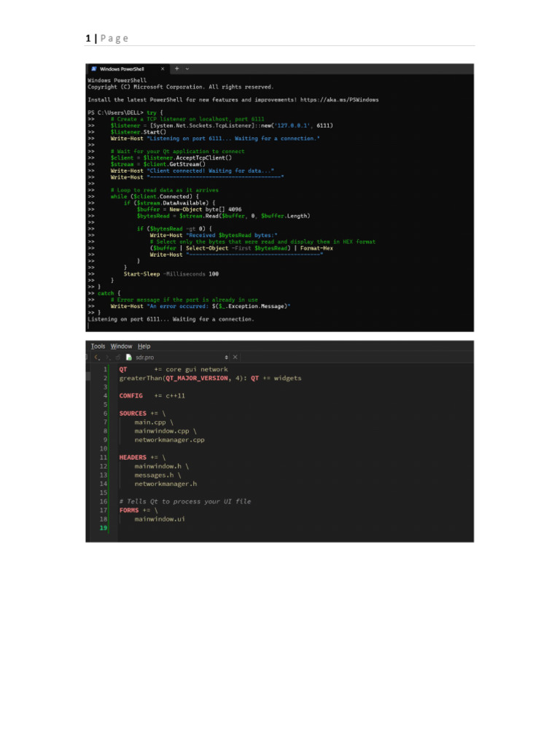Click 'mainwindow.h' in the headers list
The image size is (560, 747).
[x=157, y=466]
